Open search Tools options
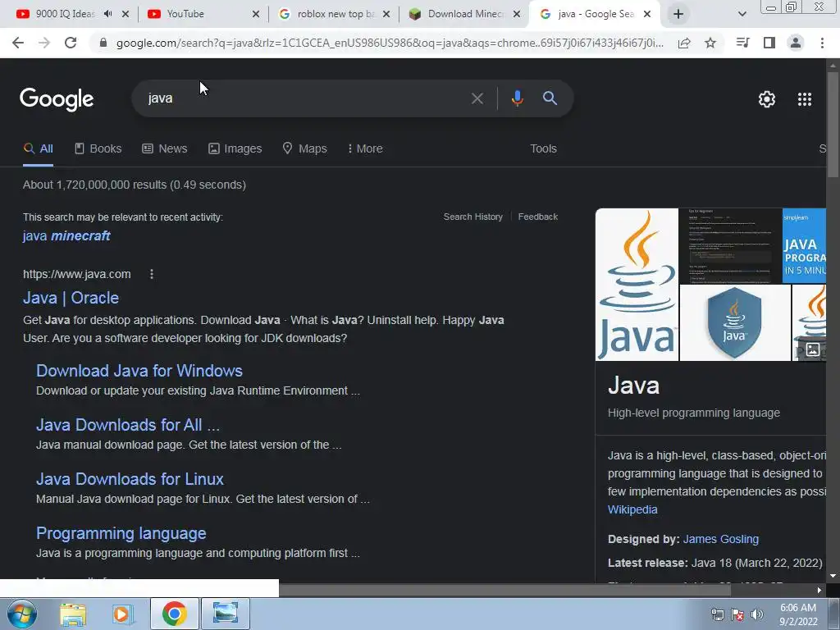840x630 pixels. point(543,149)
